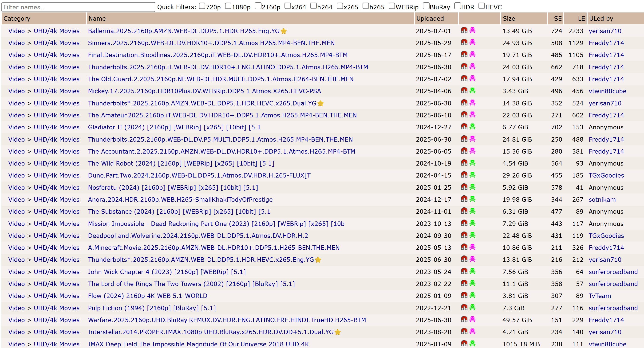Viewport: 644px width, 348px height.
Task: Toggle the x264 quick filter checkbox
Action: 288,6
